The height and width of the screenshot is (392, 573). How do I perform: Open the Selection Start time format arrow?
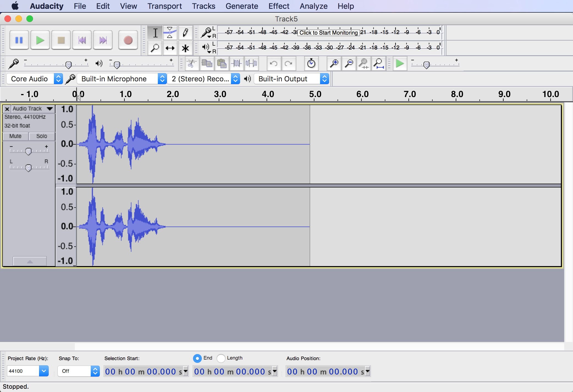click(186, 371)
